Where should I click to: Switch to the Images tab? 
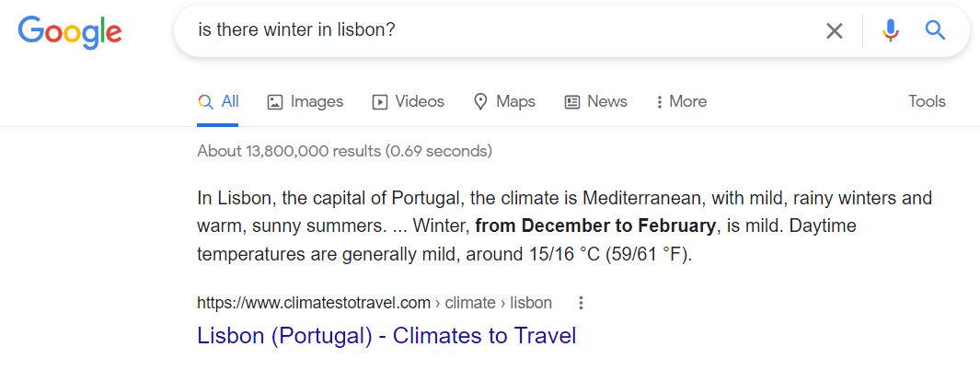[306, 102]
